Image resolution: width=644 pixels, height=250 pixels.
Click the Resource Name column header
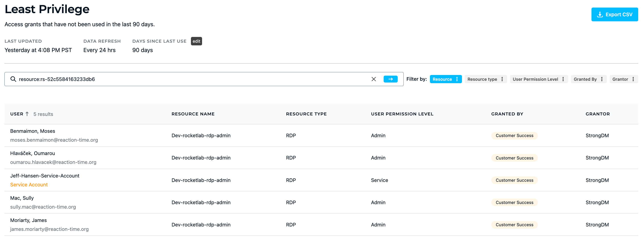193,114
